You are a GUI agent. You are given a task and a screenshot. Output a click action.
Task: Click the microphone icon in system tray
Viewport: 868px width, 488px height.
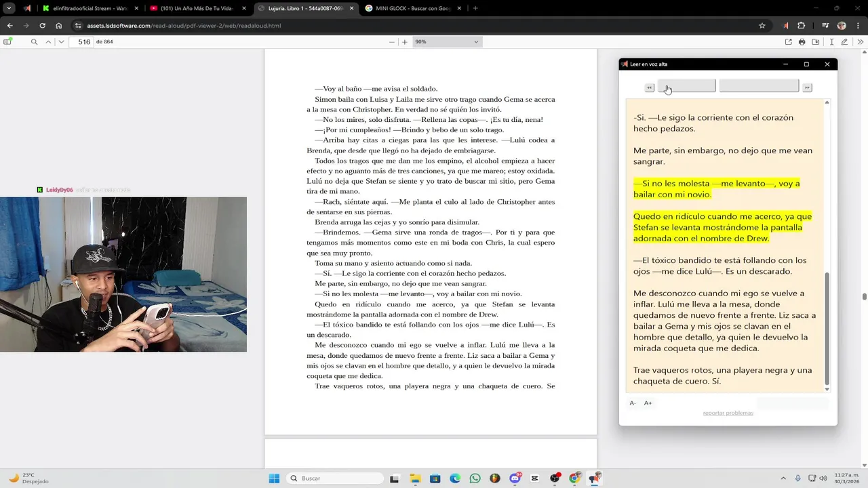coord(798,479)
